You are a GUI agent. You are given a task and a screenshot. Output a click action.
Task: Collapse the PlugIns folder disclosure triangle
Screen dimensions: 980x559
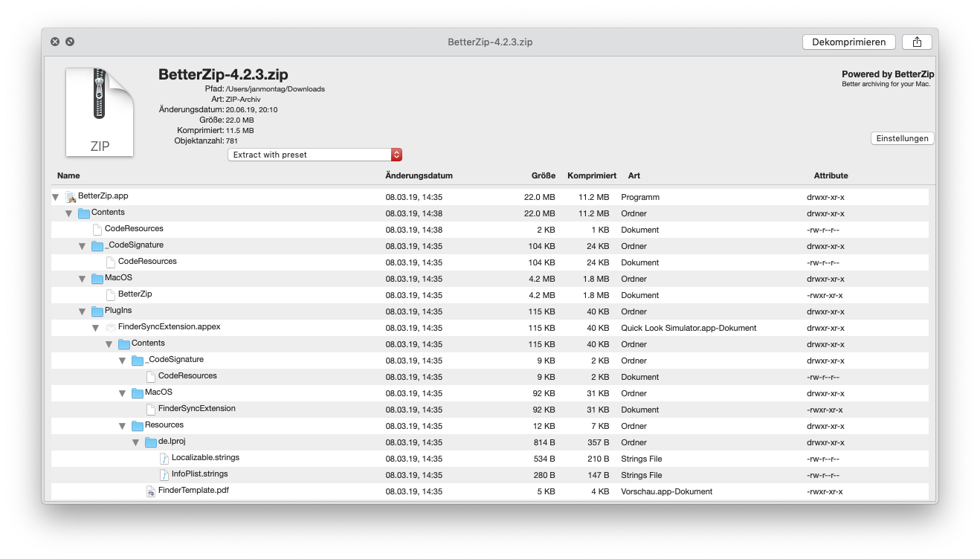(82, 311)
